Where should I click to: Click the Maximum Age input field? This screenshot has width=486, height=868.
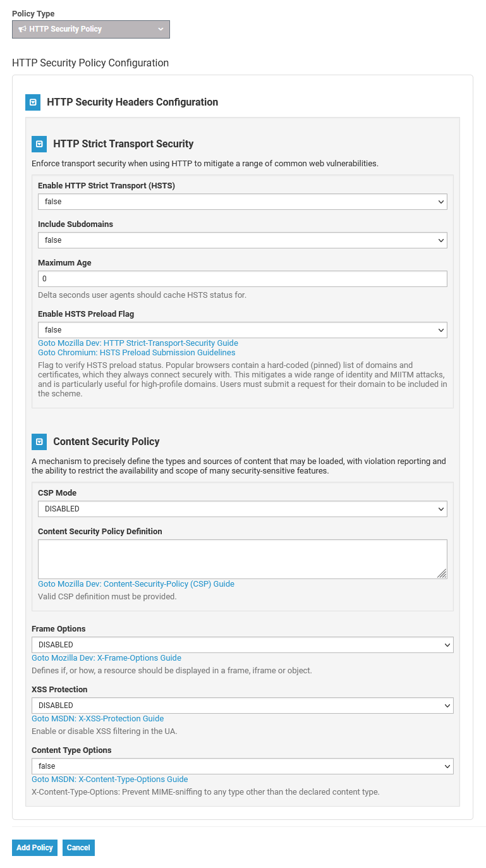pyautogui.click(x=242, y=279)
